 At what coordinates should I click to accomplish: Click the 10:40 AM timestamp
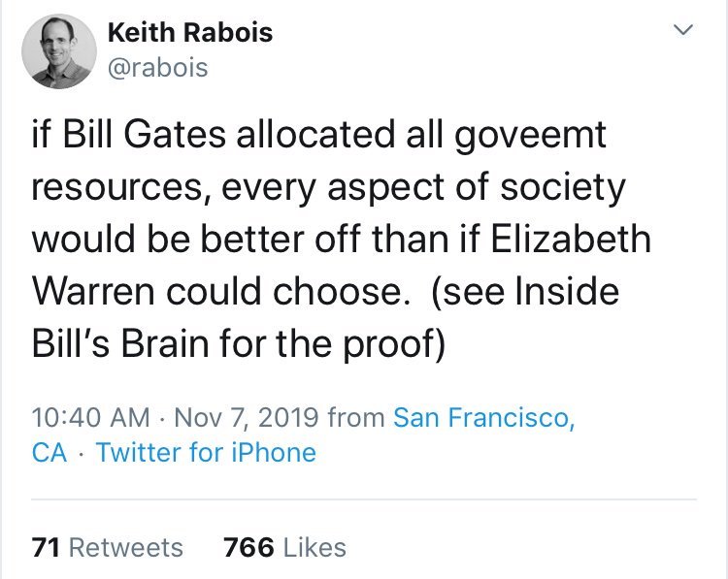coord(89,417)
